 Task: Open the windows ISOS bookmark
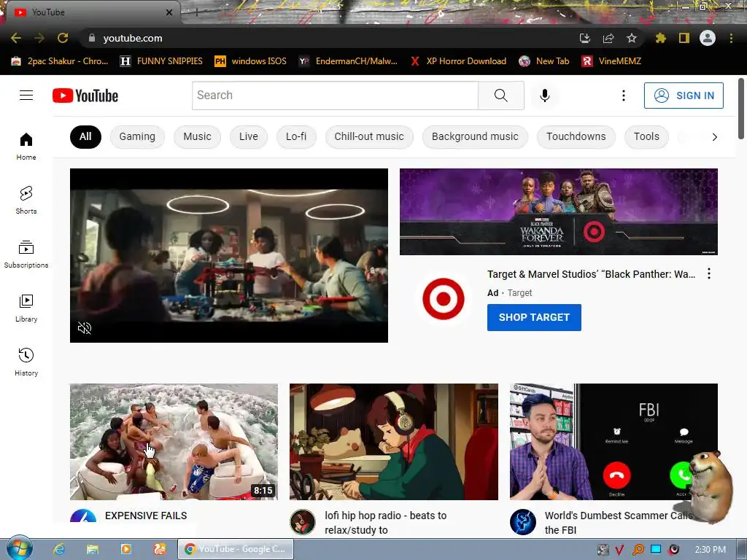pyautogui.click(x=251, y=61)
